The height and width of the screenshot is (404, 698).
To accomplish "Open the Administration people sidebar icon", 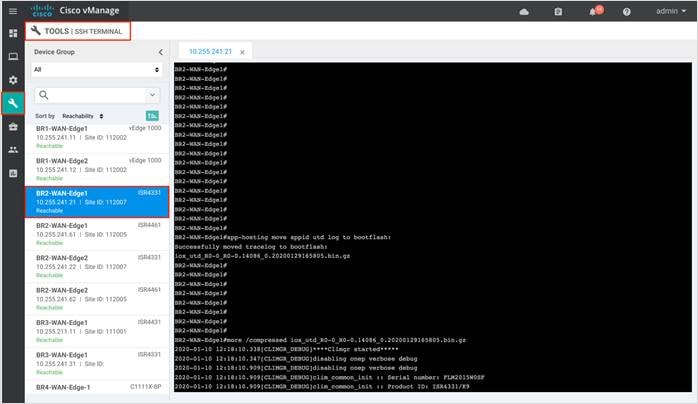I will [13, 150].
